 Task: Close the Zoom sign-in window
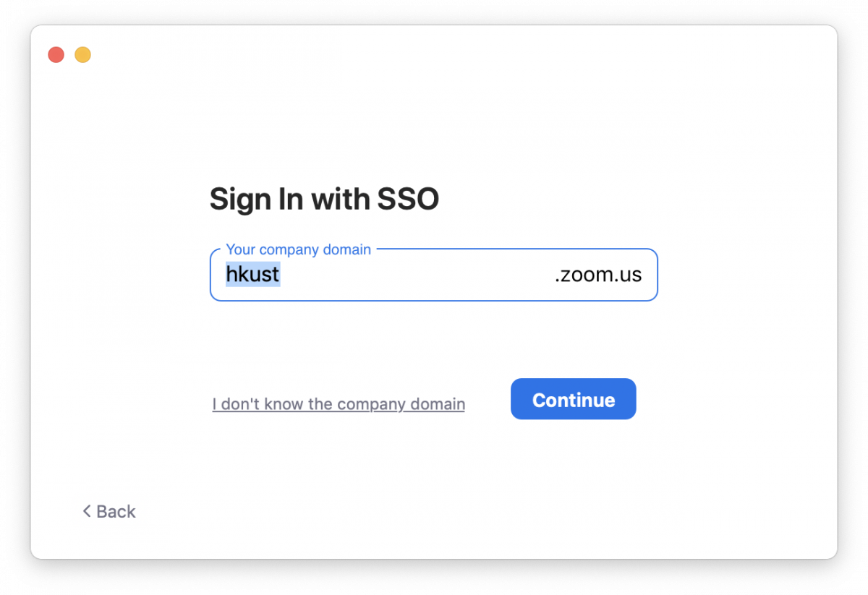(x=56, y=55)
